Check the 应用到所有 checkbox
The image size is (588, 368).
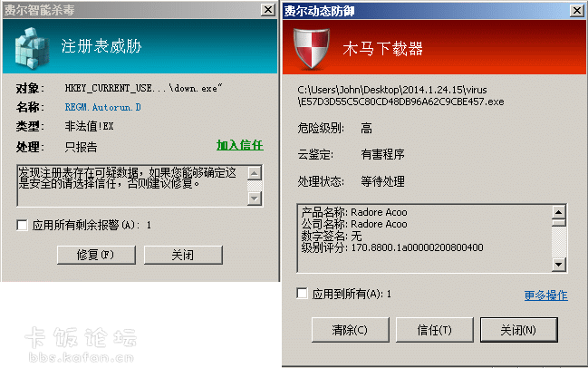click(303, 294)
